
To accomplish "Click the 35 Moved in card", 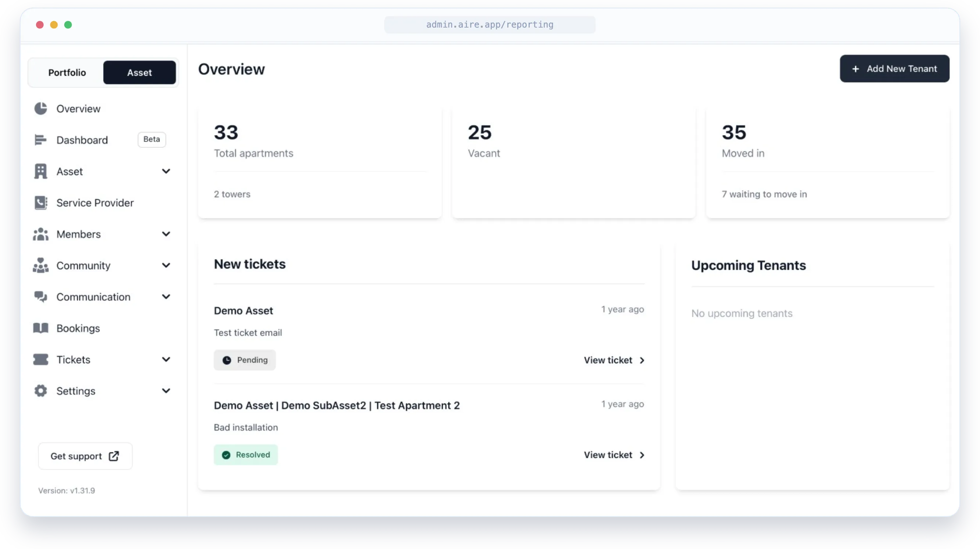I will pyautogui.click(x=828, y=162).
